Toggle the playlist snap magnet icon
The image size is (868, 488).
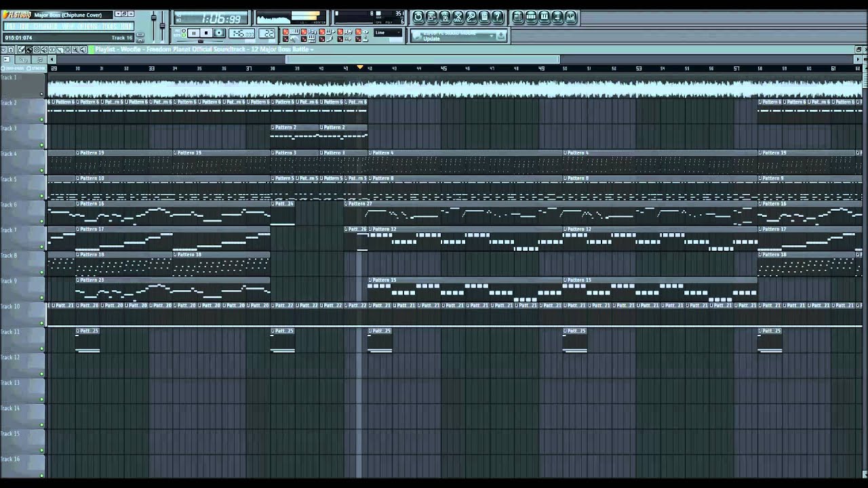point(11,49)
